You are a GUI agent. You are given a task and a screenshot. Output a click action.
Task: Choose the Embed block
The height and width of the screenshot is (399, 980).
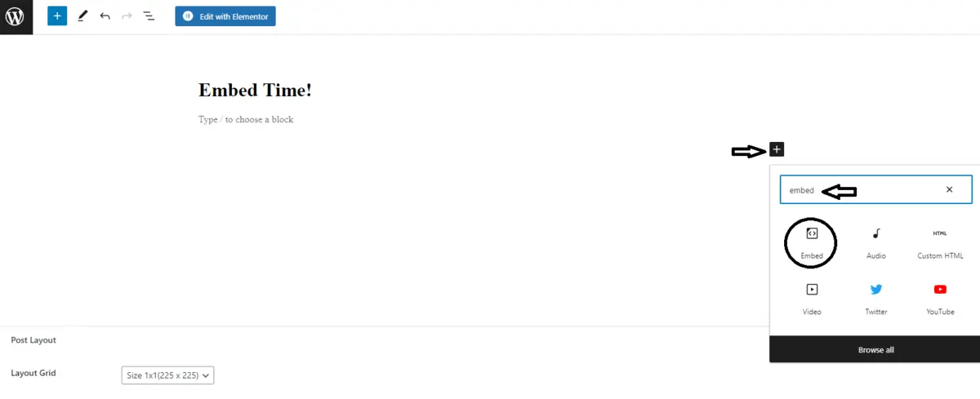point(812,243)
